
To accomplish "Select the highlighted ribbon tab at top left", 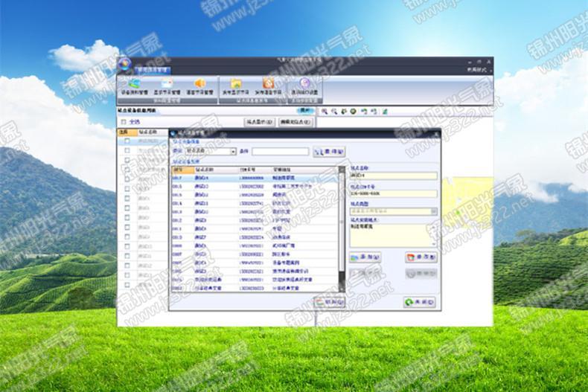I will pos(151,68).
